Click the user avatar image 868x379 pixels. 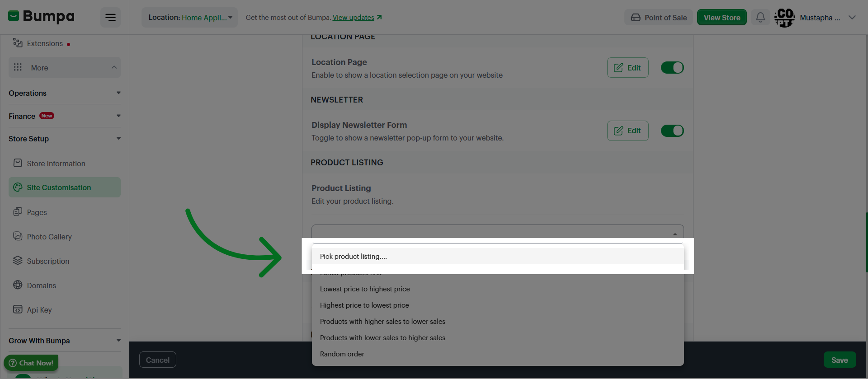click(x=784, y=18)
